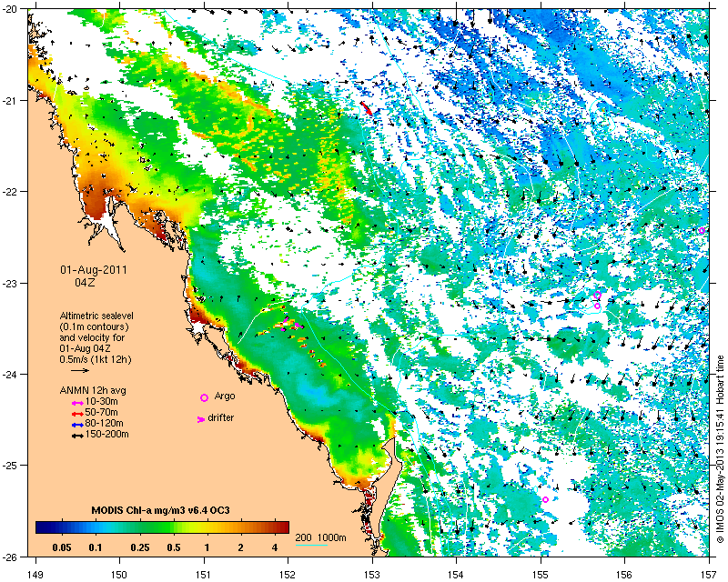Click the 'MODIS Chl-a mg/m3 v6.4 OC3' title
The width and height of the screenshot is (728, 582).
click(x=161, y=511)
